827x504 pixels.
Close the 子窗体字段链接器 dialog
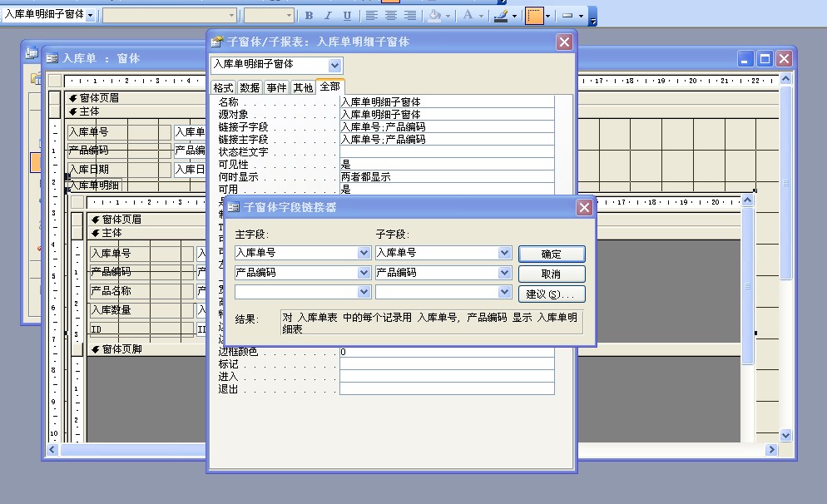tap(584, 208)
